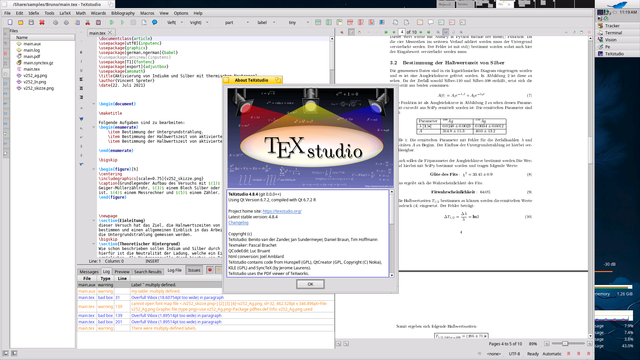
Task: Toggle the Issues button in log panel
Action: click(194, 270)
